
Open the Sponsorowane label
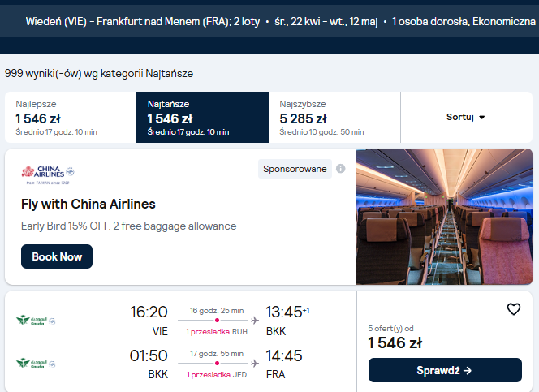295,169
